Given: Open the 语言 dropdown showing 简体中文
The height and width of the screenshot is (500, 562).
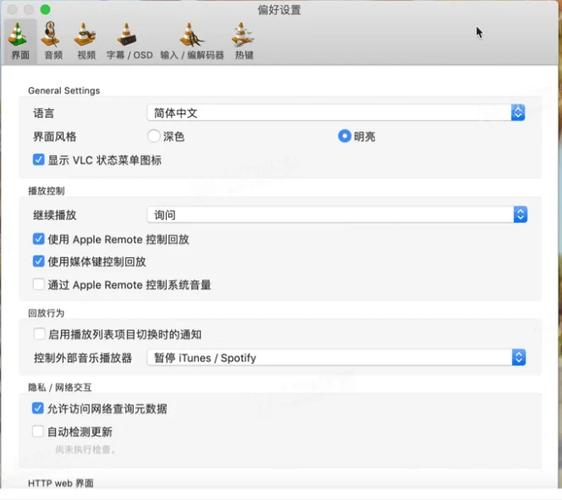Looking at the screenshot, I should coord(336,113).
